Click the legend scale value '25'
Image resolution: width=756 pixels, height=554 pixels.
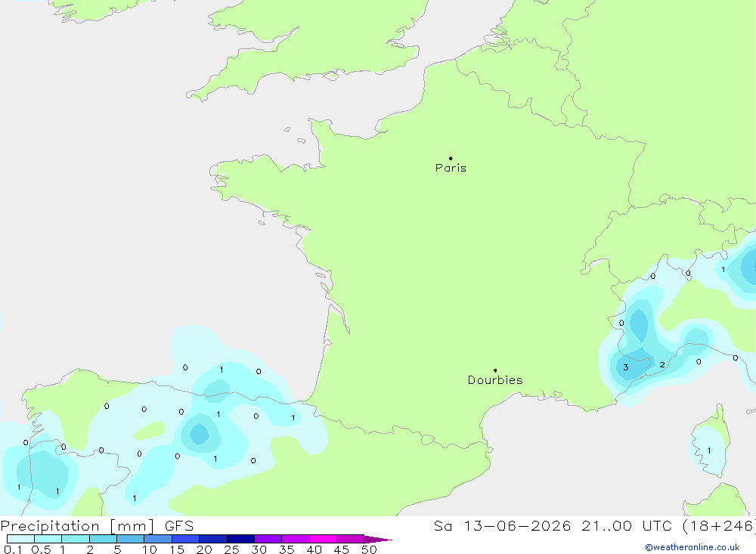tap(232, 549)
